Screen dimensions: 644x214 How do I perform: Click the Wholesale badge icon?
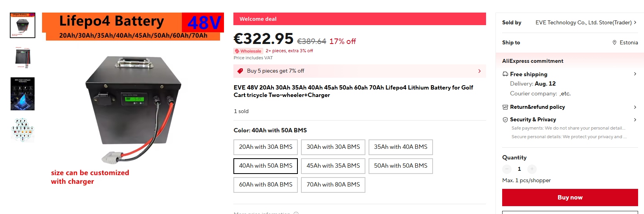point(237,51)
